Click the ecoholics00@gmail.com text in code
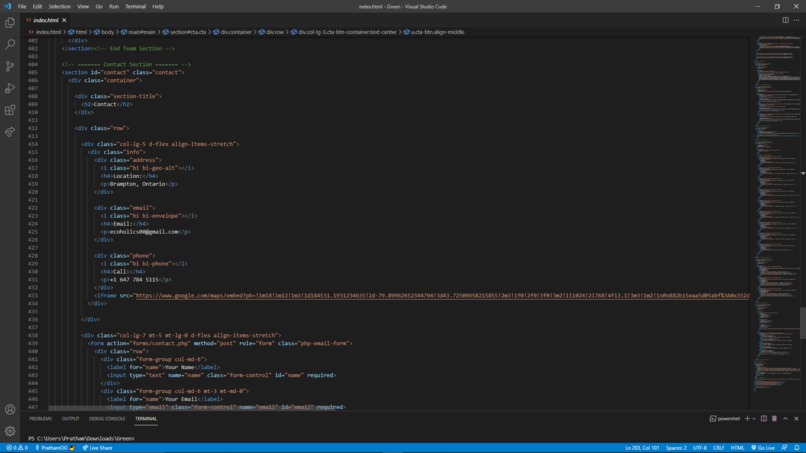Screen dimensions: 806x453 click(x=144, y=232)
